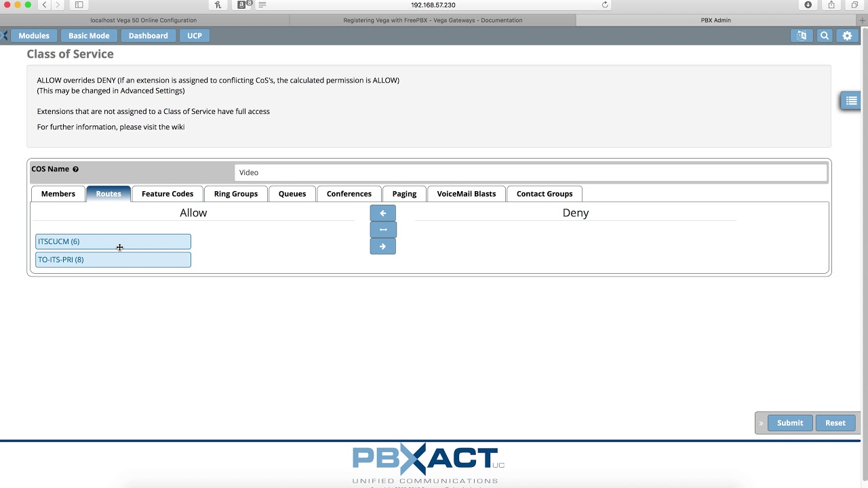Click the Safari back arrow
The width and height of the screenshot is (868, 488).
[45, 5]
